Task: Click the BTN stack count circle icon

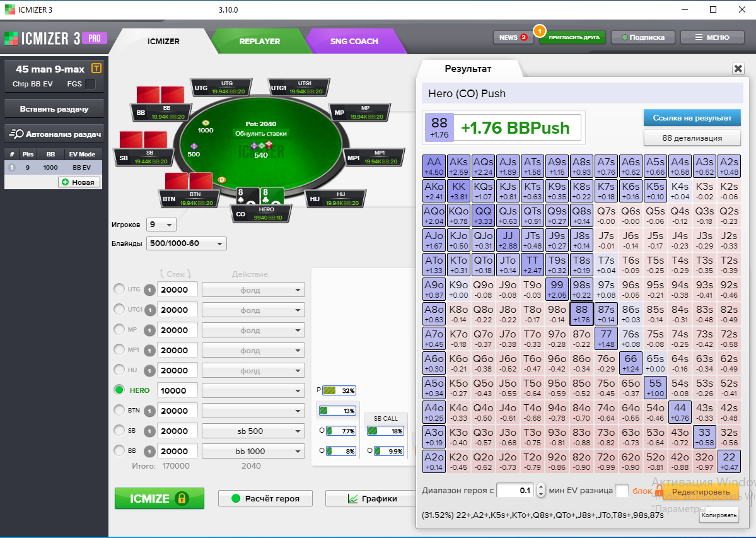Action: [x=149, y=411]
